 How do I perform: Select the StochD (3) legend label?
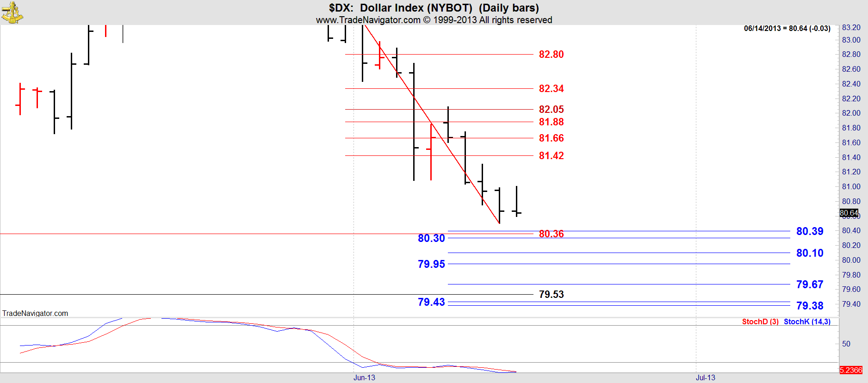[x=760, y=322]
